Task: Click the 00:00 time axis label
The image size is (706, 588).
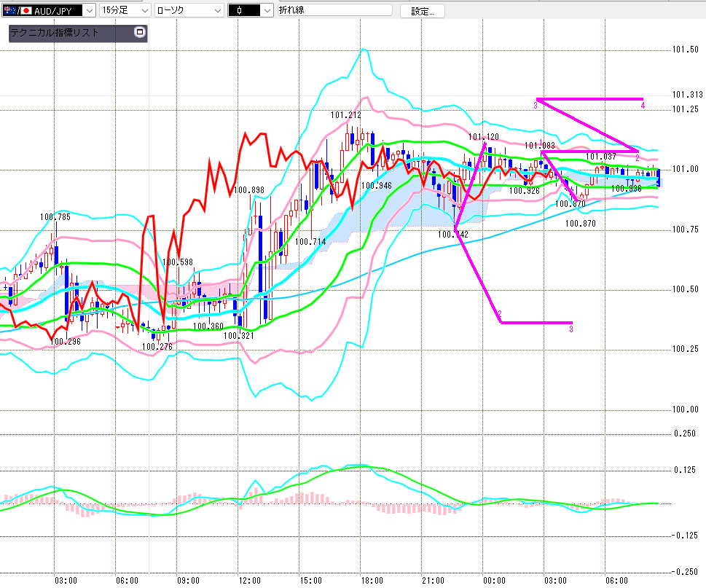Action: [495, 581]
